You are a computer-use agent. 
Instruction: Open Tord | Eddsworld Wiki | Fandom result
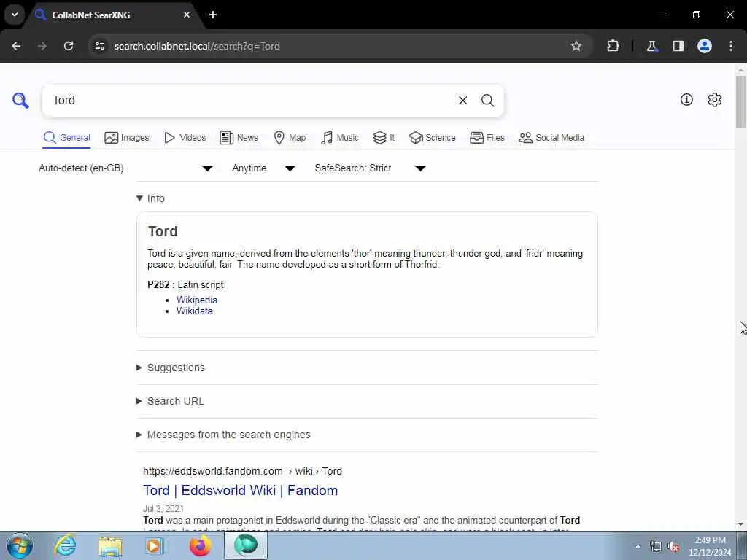(x=241, y=491)
